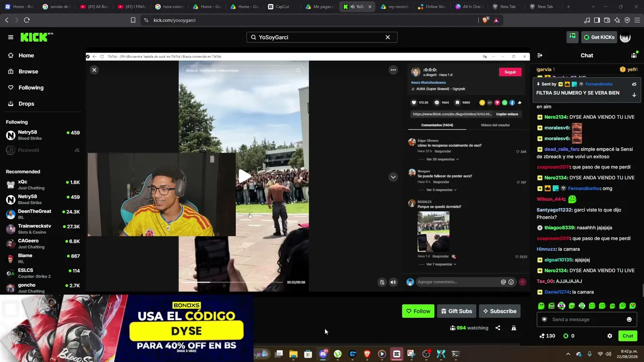Bookmark this page in the address bar
This screenshot has width=644, height=362.
[133, 20]
